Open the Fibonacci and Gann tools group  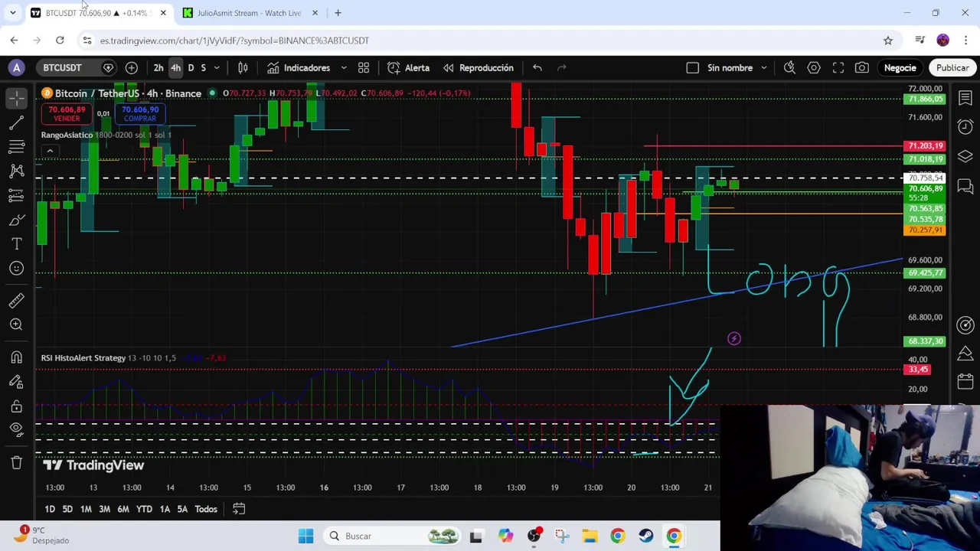point(17,146)
